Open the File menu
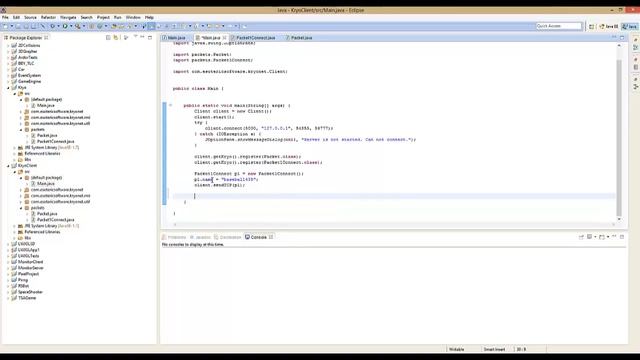 5,18
